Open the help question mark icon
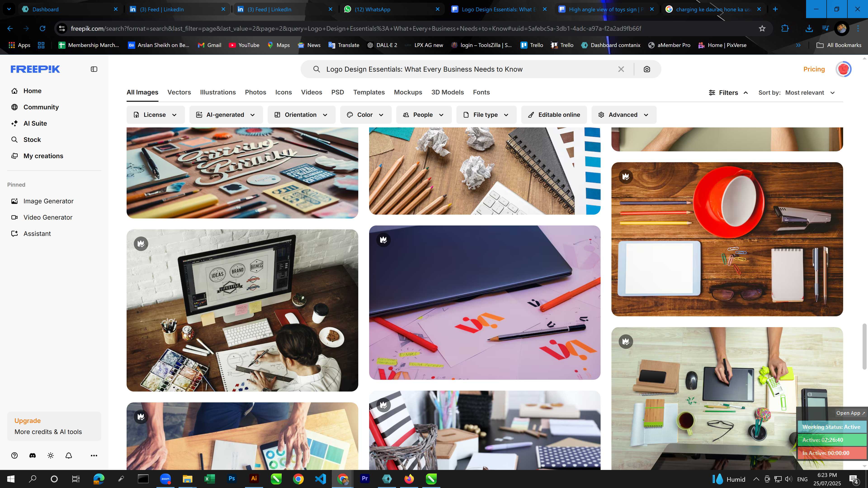 [14, 455]
